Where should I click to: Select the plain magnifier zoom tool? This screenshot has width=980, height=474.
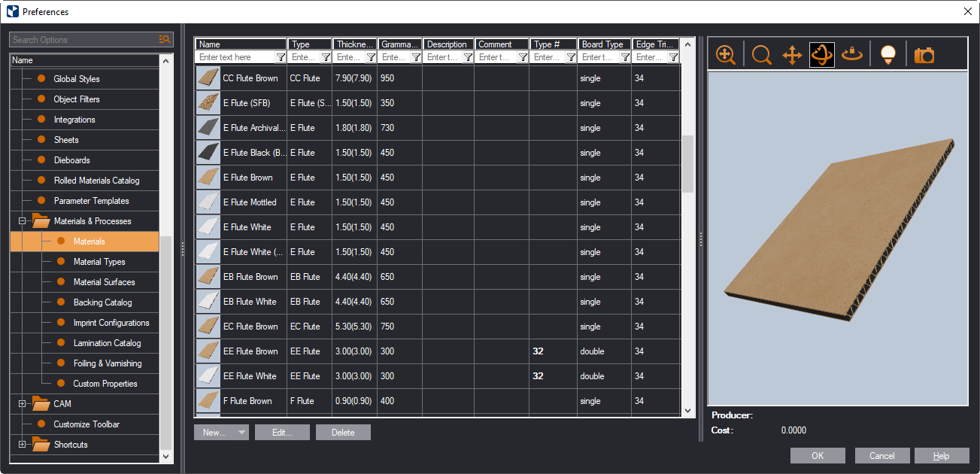pyautogui.click(x=761, y=55)
